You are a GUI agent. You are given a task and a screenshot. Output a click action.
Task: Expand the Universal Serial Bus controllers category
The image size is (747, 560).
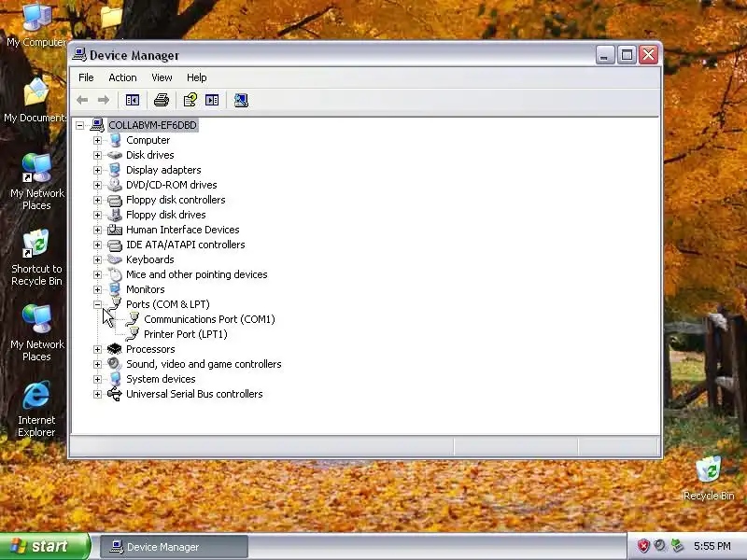97,394
